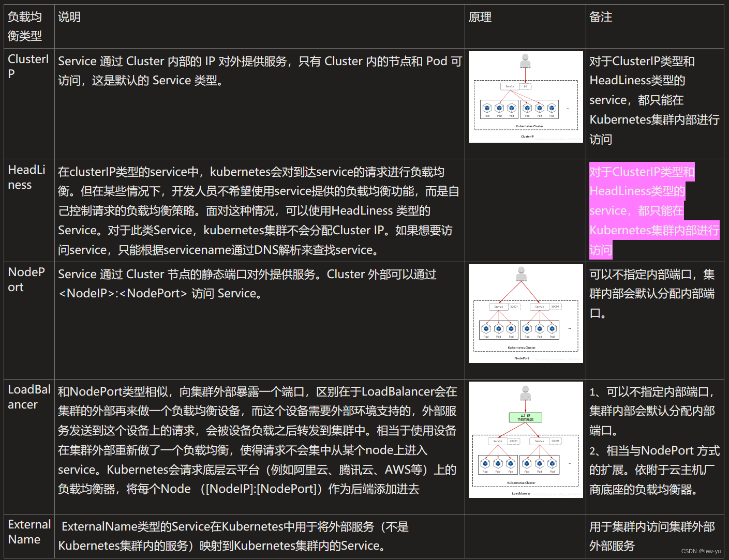Open the ClusterIP diagram thumbnail
The image size is (729, 560).
click(x=526, y=97)
